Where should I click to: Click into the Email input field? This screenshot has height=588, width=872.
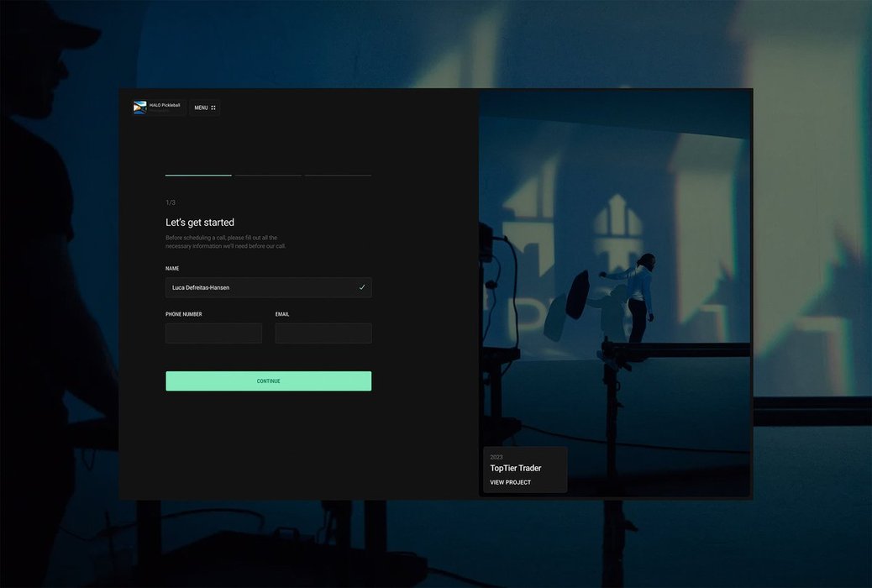(323, 333)
